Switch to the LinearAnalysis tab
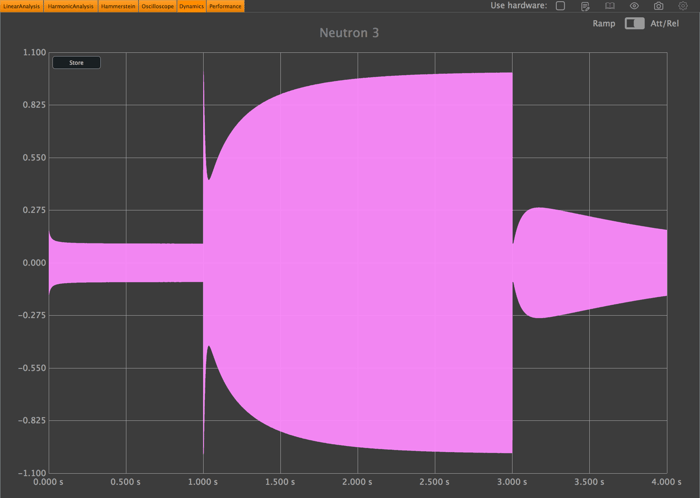 (21, 6)
